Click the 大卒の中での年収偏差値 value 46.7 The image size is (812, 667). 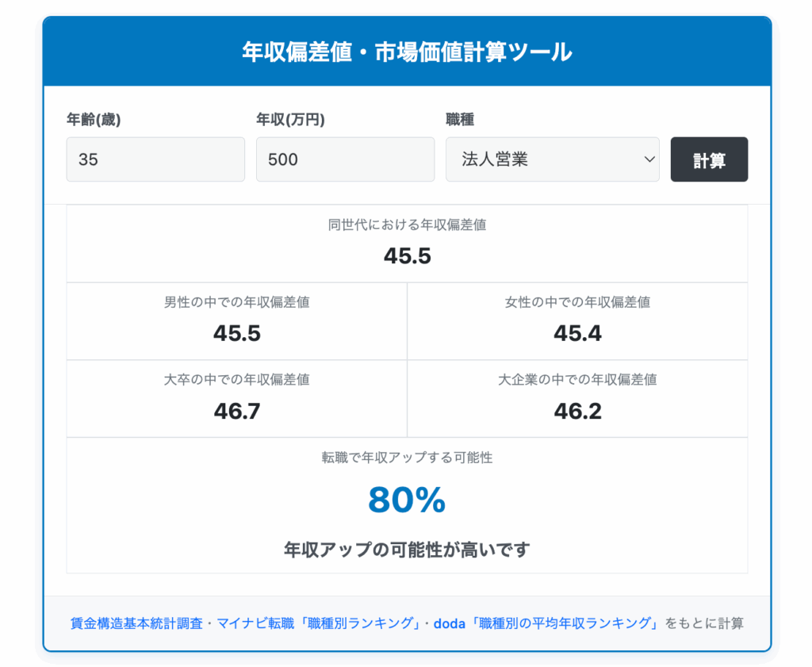tap(236, 412)
